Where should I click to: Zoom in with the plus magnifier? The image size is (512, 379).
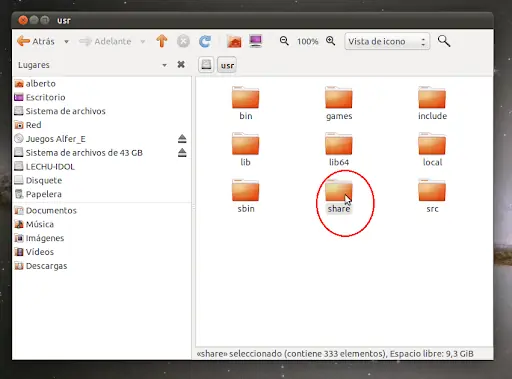(x=331, y=41)
